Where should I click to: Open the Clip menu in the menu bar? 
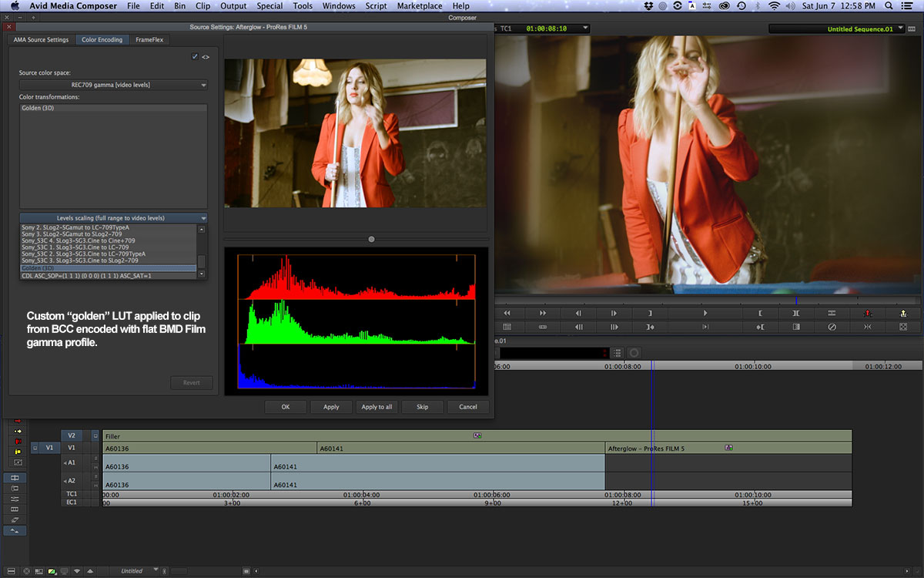[x=203, y=6]
